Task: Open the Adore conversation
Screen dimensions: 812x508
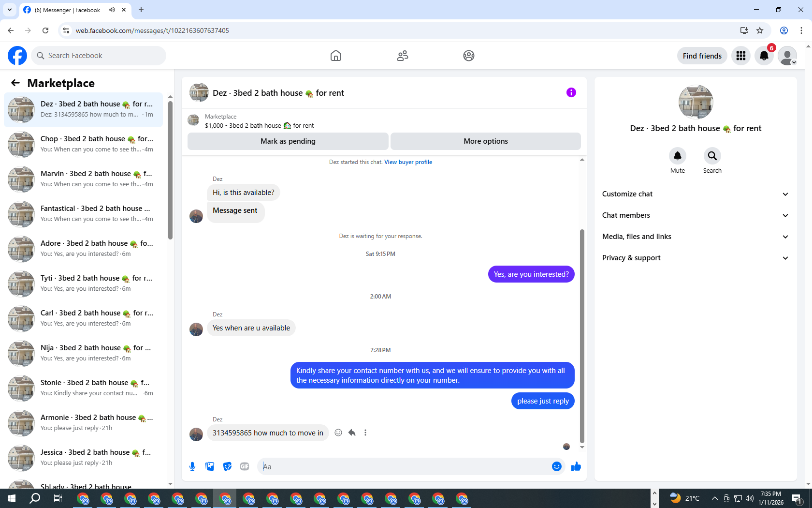Action: (x=83, y=249)
